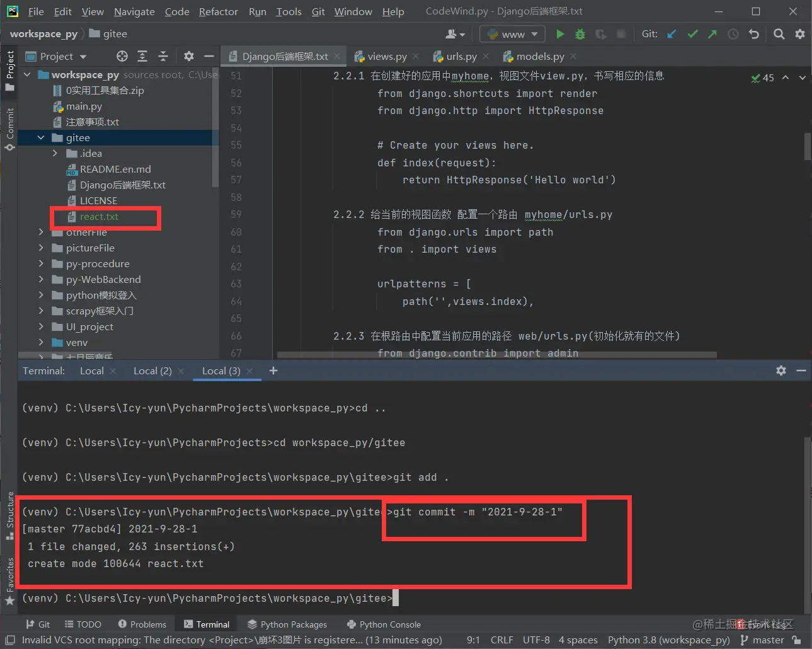Screen dimensions: 812x649
Task: Click the editor vertical scrollbar
Action: pyautogui.click(x=808, y=146)
